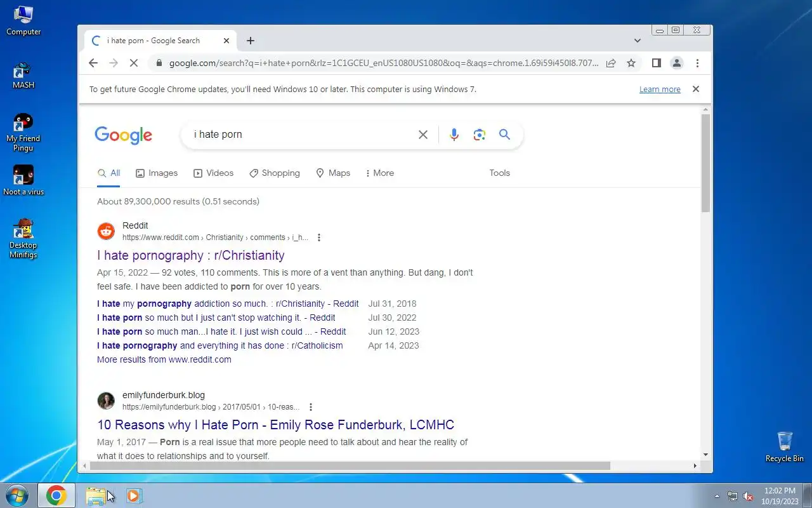Click the horizontal scrollbar right arrow

click(x=695, y=465)
